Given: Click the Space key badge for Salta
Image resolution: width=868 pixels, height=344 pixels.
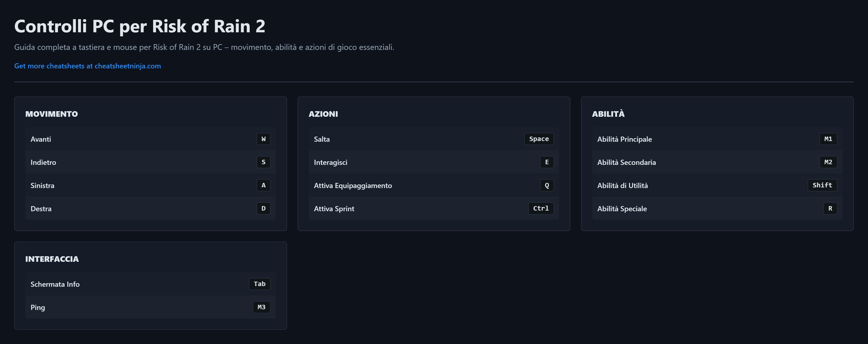Looking at the screenshot, I should point(538,139).
